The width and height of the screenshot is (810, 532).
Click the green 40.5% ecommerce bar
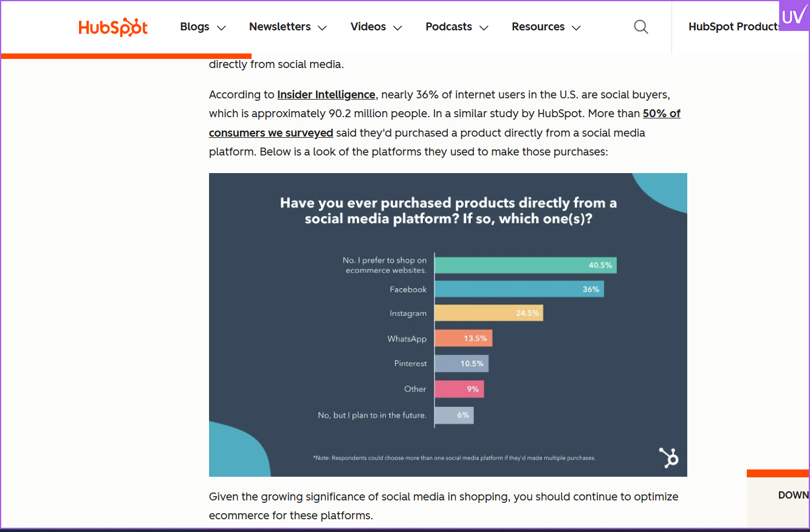(x=525, y=265)
